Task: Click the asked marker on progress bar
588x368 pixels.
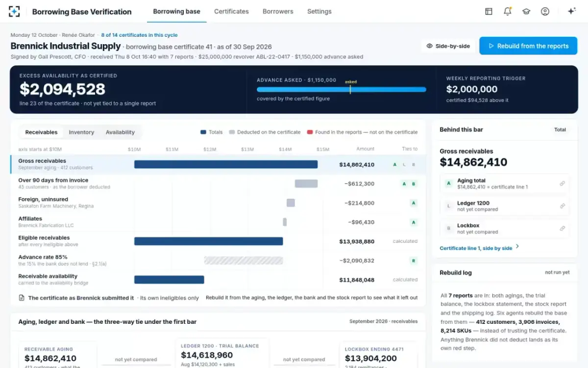Action: (x=350, y=89)
